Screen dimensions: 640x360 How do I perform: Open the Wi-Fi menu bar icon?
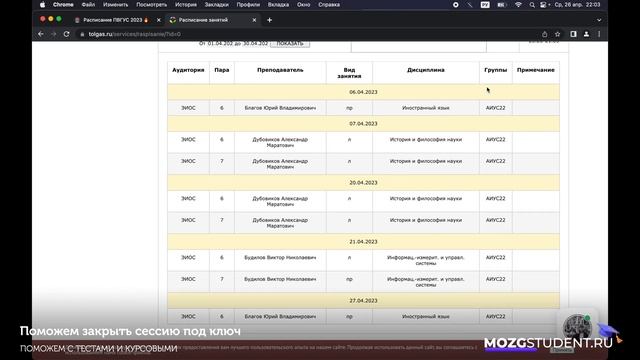point(518,5)
